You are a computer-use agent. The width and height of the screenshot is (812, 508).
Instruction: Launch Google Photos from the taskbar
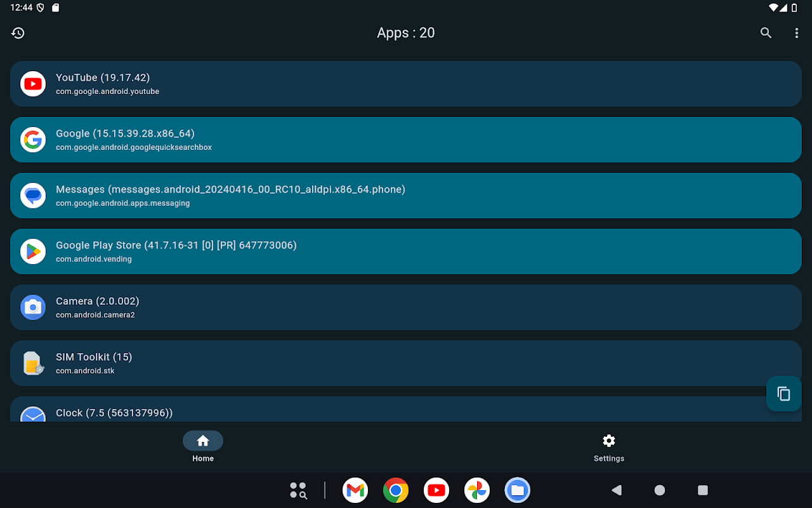[477, 490]
